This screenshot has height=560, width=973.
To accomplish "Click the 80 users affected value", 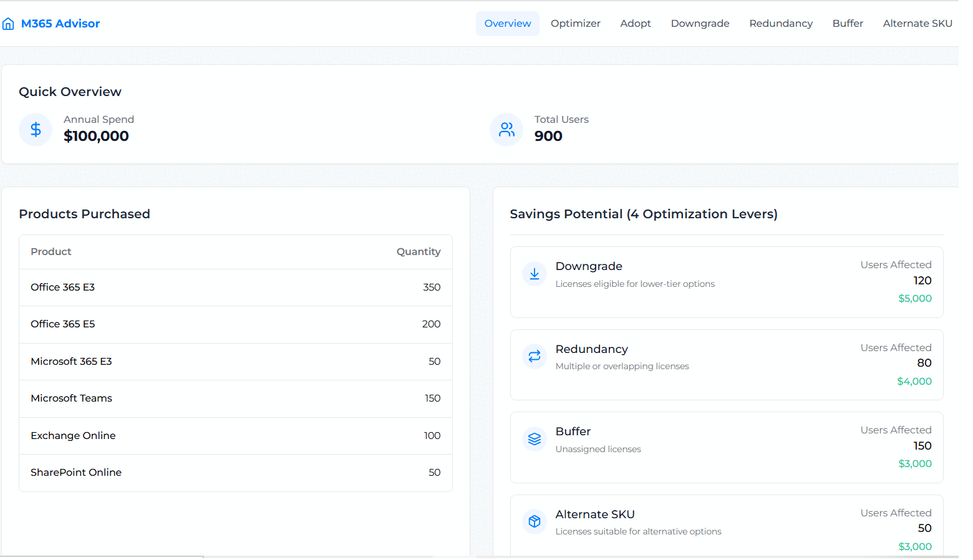I will 924,364.
